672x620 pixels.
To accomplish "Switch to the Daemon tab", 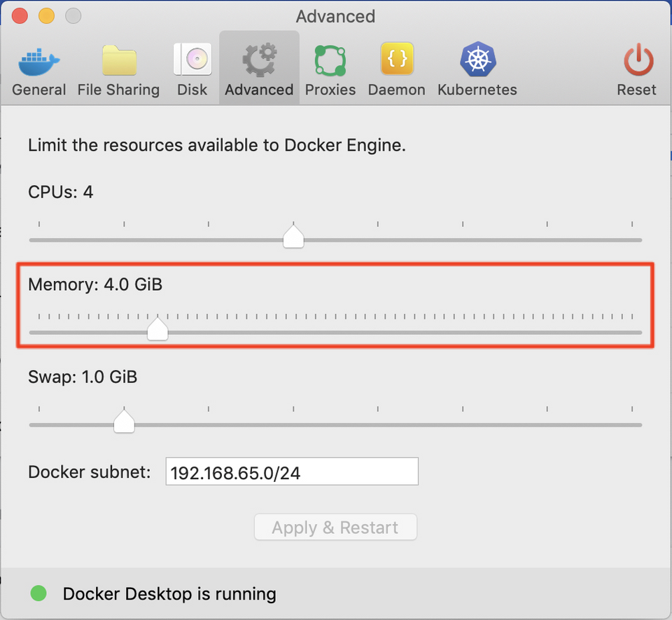I will [396, 67].
